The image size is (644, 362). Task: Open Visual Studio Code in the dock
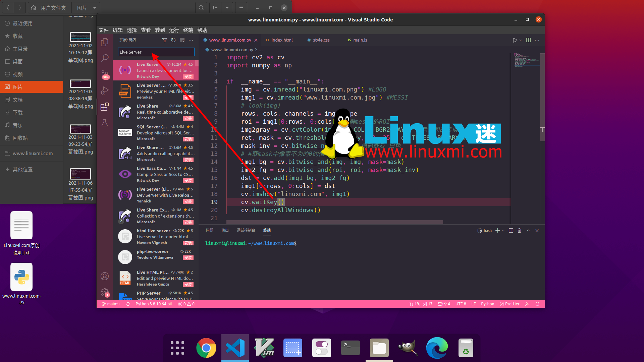(x=235, y=348)
